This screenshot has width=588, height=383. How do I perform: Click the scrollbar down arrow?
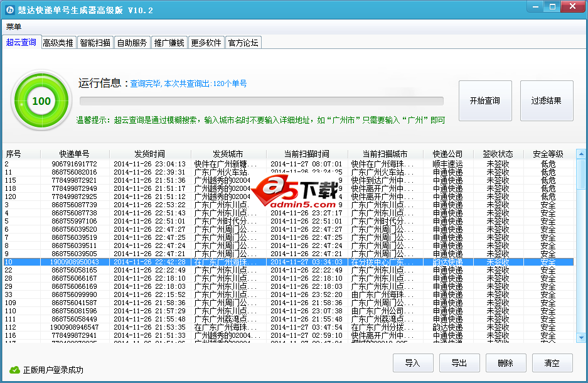point(581,338)
